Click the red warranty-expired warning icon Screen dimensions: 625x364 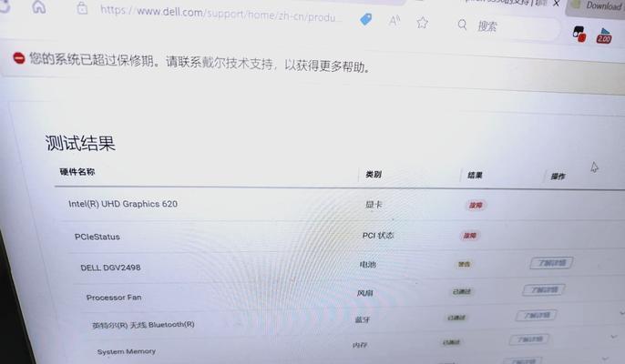tap(19, 58)
